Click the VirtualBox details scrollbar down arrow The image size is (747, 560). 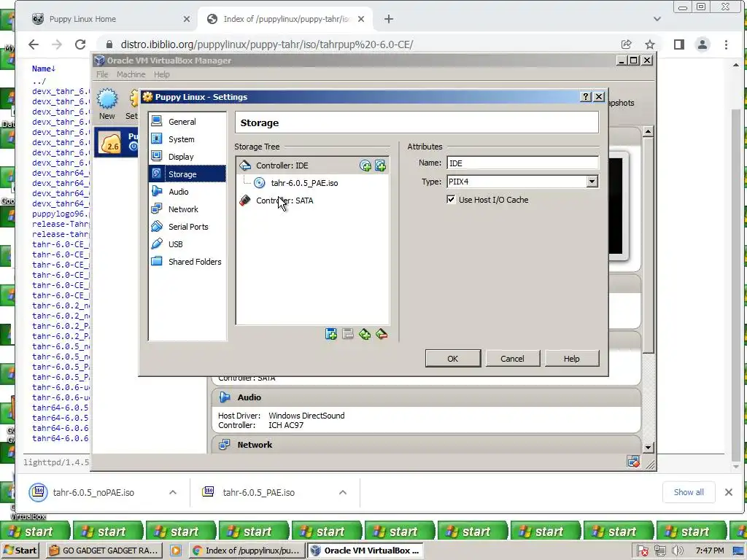pos(648,447)
